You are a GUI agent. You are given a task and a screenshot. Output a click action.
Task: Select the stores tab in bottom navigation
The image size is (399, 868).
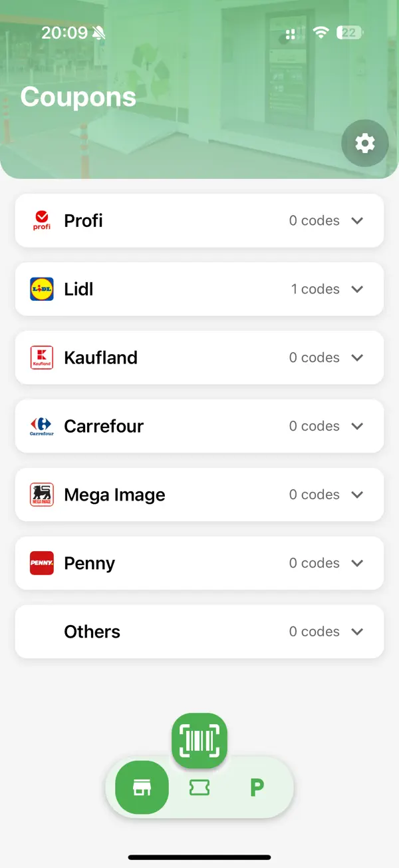(141, 788)
